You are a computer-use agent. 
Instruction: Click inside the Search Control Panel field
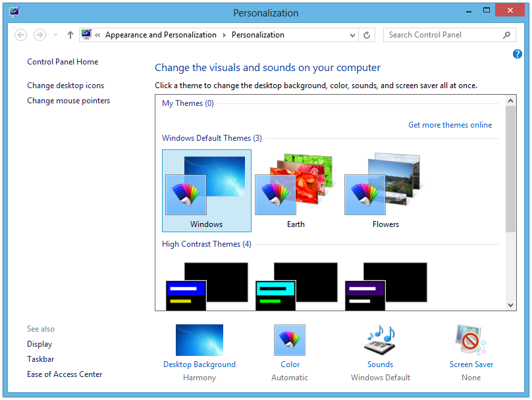click(441, 35)
